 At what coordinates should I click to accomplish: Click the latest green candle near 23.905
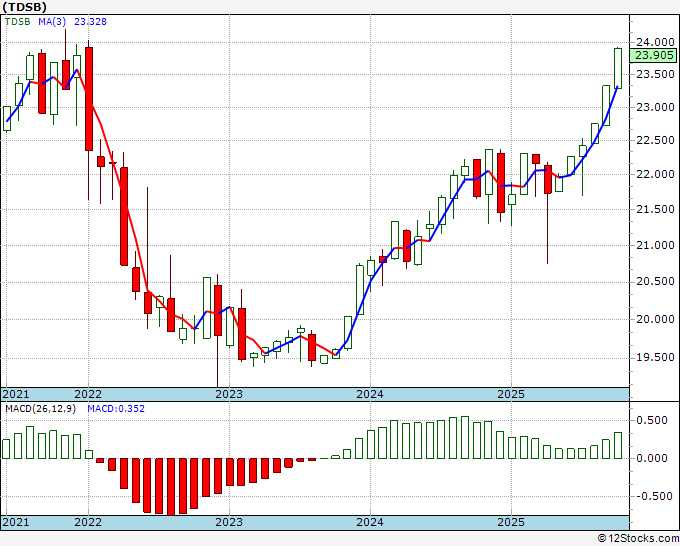(x=618, y=68)
